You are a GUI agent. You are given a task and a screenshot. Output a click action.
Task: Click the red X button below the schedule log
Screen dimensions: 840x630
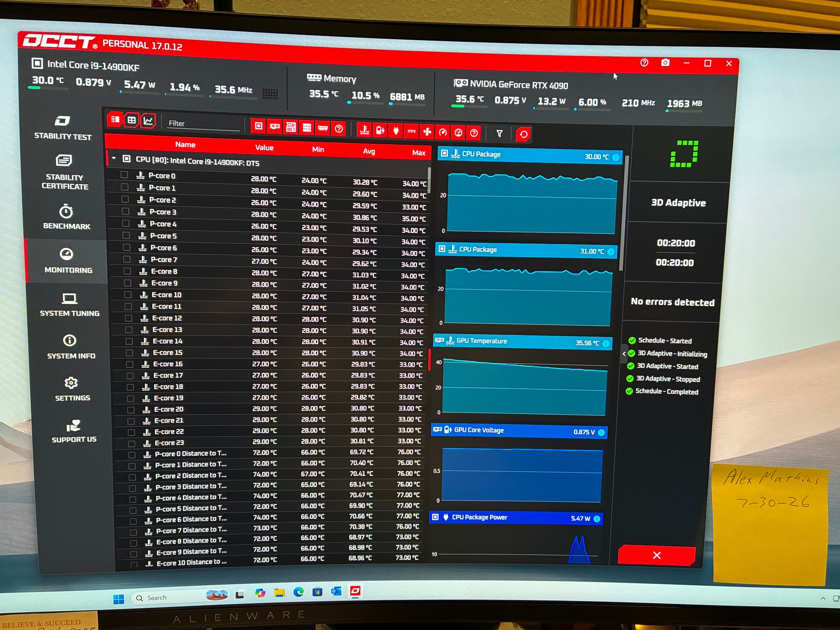657,555
